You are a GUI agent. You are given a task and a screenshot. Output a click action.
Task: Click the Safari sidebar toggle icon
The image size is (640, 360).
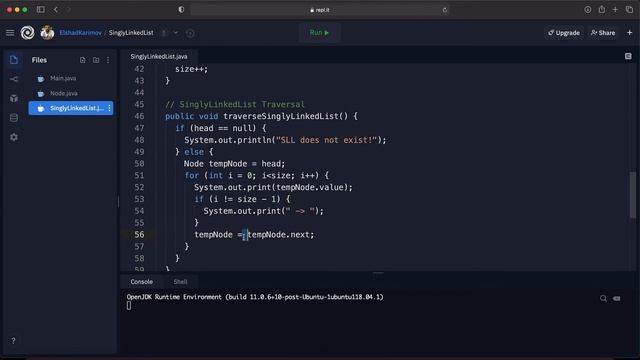coord(40,9)
